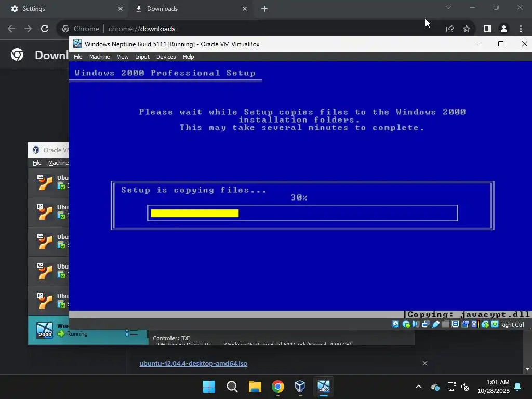Open the notifications bell

(518, 387)
